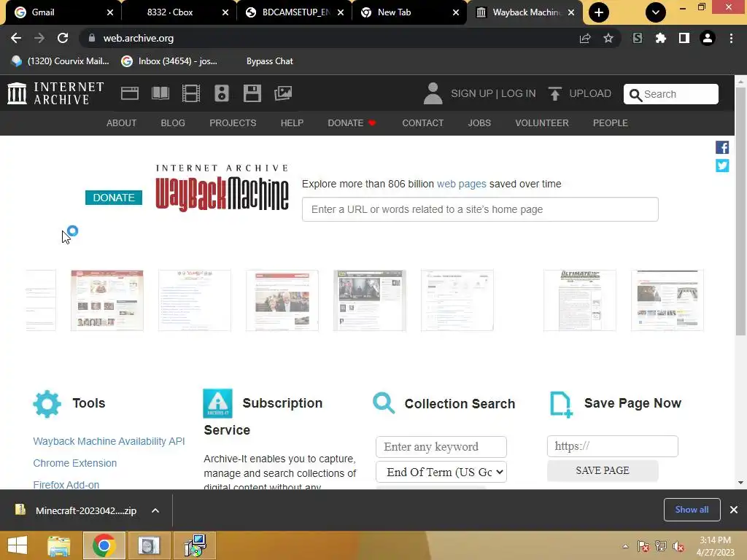
Task: Open the Texts (book) icon
Action: 160,93
